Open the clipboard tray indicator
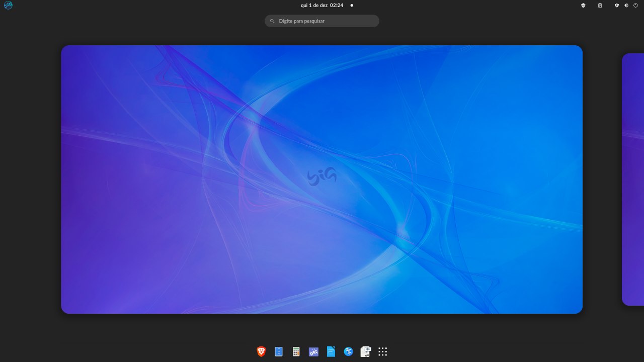Viewport: 644px width, 362px height. click(600, 5)
